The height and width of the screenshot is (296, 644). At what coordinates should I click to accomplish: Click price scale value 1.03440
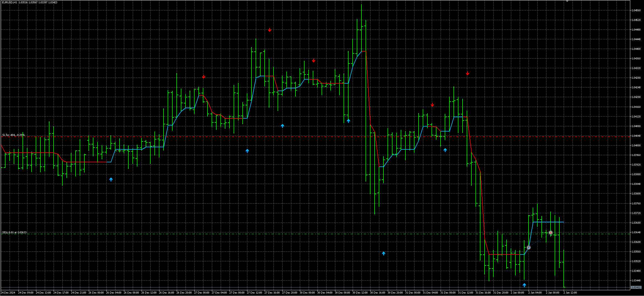pyautogui.click(x=636, y=281)
